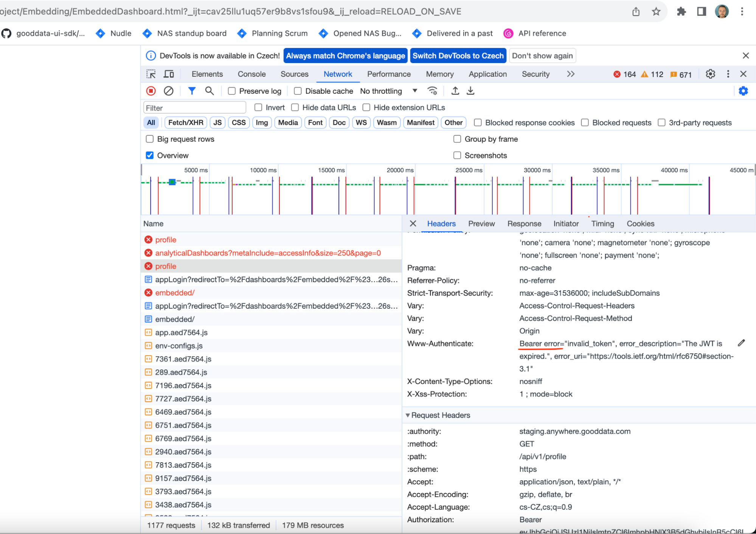Select the inspect element picker
This screenshot has width=756, height=534.
(x=151, y=74)
